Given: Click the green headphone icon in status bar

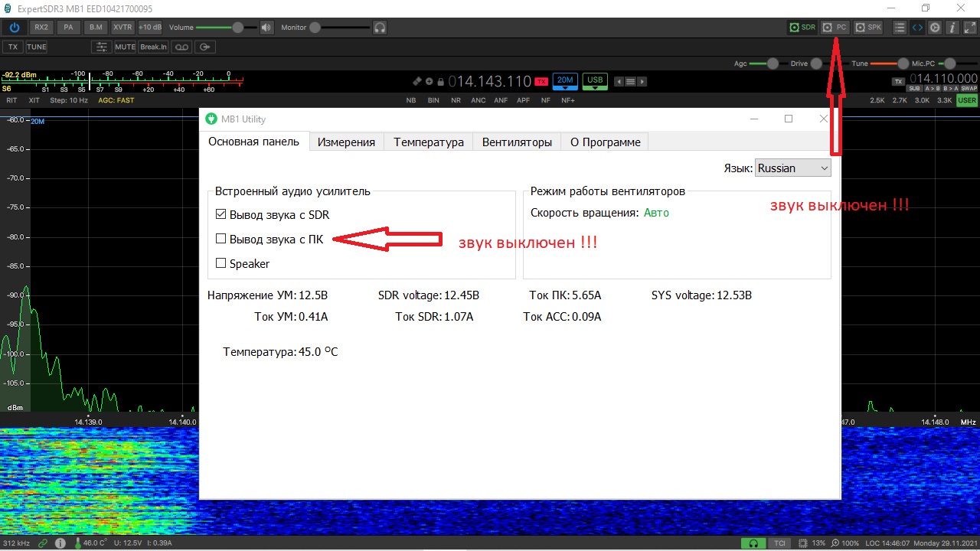Looking at the screenshot, I should coord(753,542).
